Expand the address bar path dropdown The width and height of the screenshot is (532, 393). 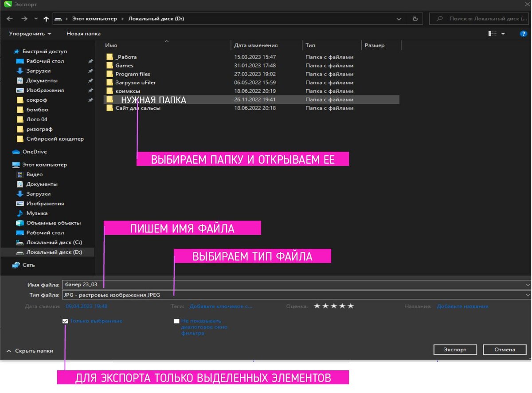(399, 19)
